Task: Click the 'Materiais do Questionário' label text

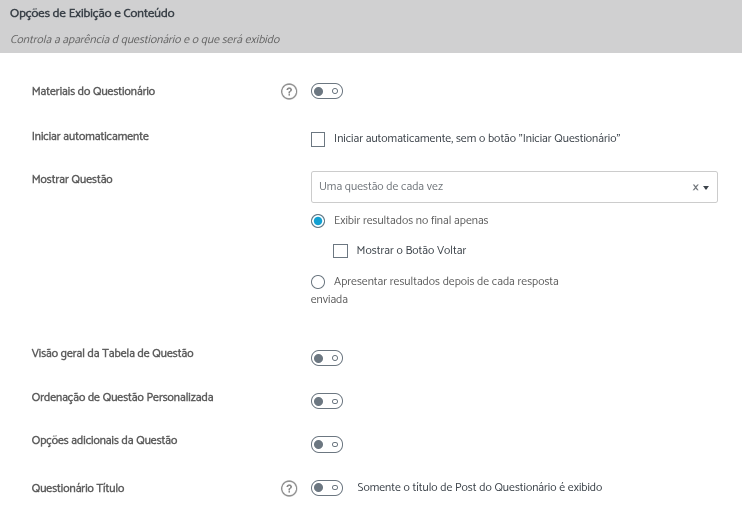Action: pyautogui.click(x=93, y=91)
